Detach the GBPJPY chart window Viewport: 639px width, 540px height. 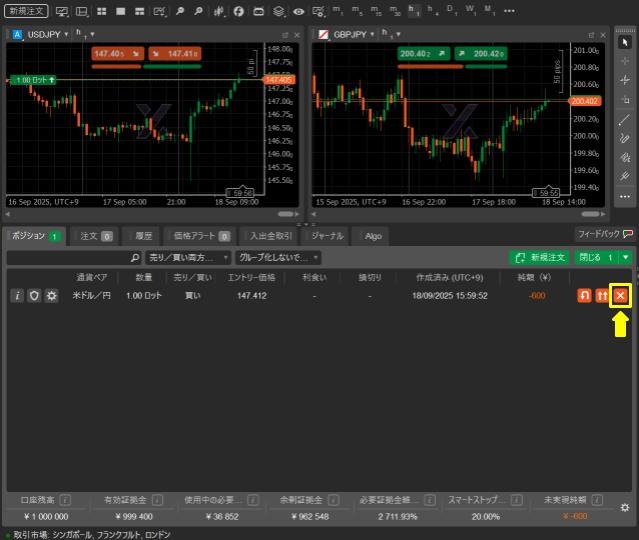coord(591,35)
